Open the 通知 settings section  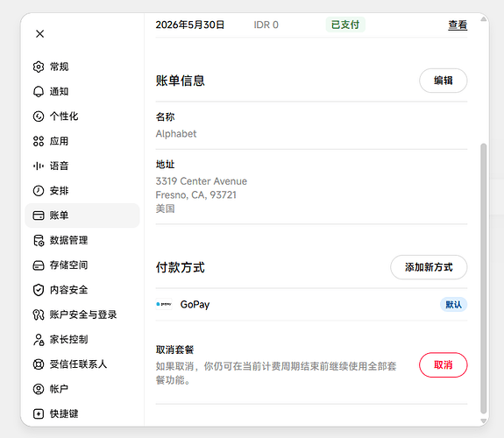point(82,92)
